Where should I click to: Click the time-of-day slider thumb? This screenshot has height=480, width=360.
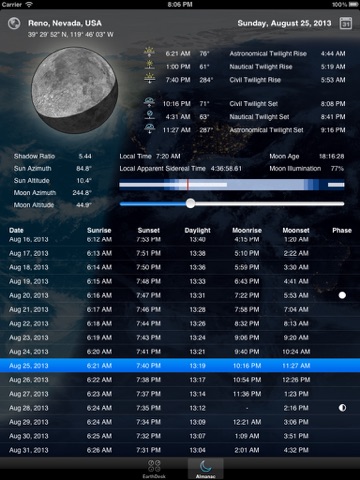[x=190, y=204]
